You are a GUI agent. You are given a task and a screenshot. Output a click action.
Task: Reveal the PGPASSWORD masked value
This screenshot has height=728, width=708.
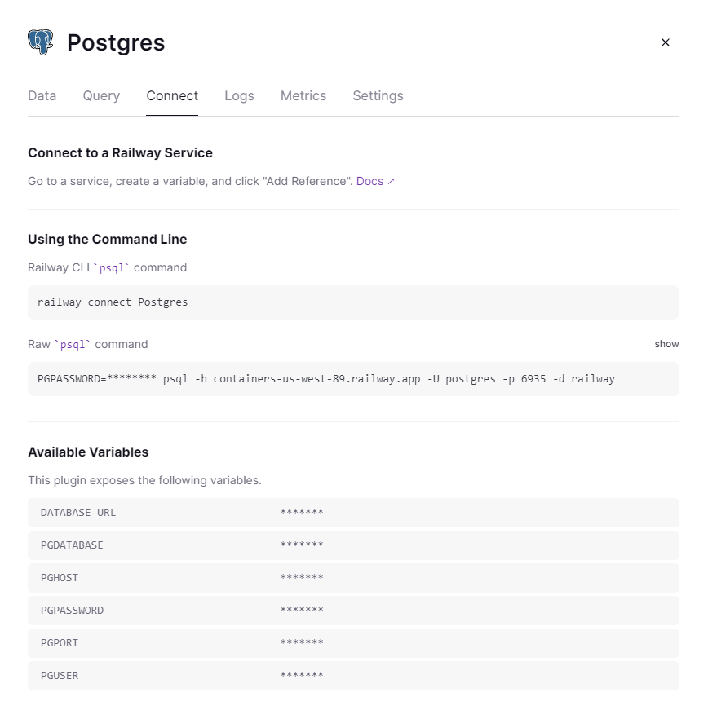(x=302, y=611)
